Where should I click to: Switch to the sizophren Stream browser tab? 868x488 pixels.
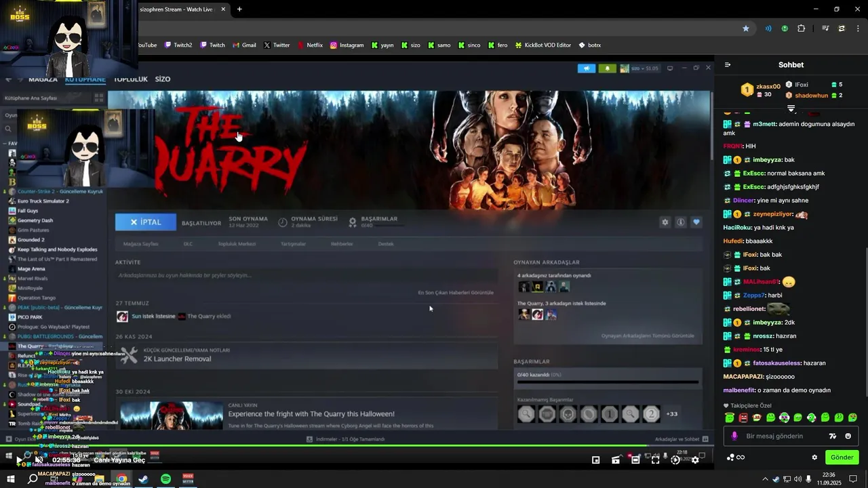(180, 9)
